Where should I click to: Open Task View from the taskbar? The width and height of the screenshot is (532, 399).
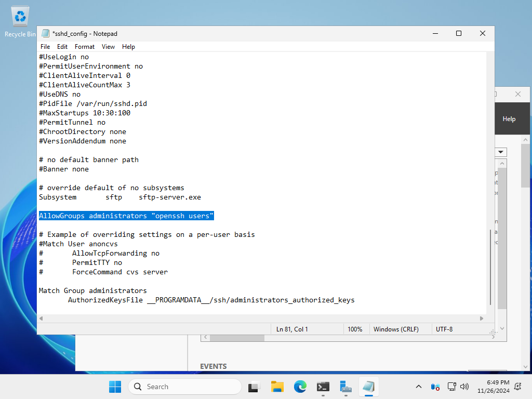click(254, 387)
